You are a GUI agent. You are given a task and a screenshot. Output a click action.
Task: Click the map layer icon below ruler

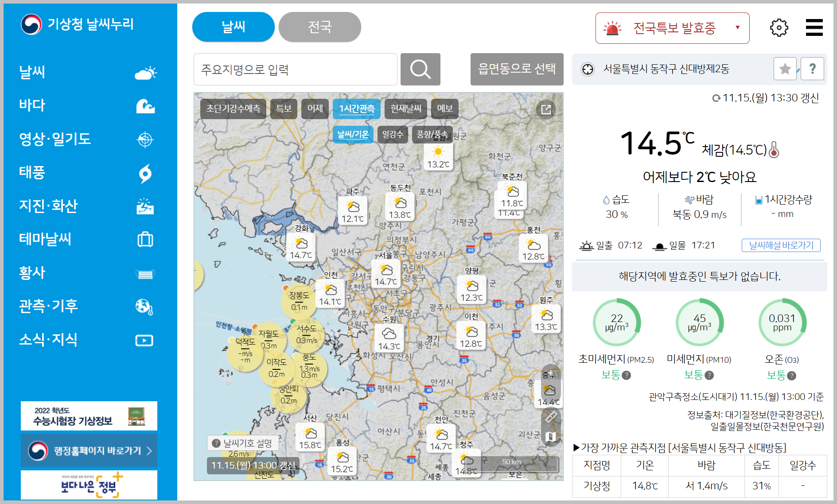[x=551, y=437]
